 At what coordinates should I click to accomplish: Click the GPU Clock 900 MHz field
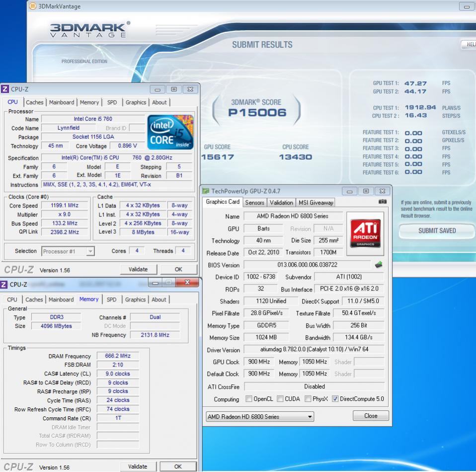click(x=259, y=362)
